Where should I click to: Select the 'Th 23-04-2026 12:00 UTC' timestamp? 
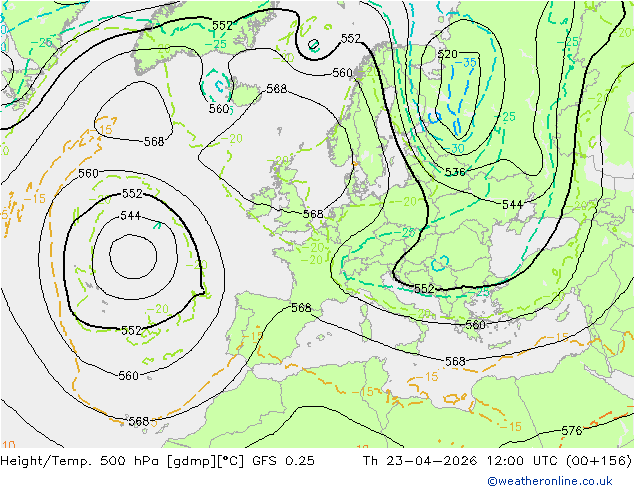460,460
